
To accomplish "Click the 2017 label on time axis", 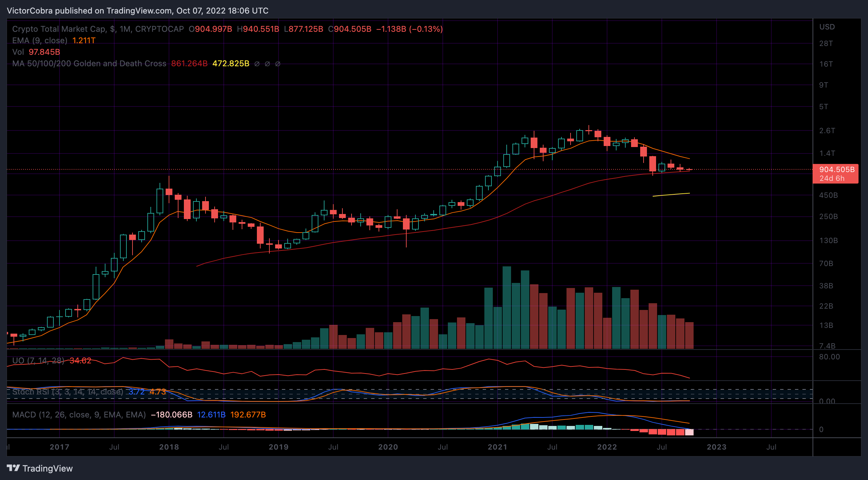I will (59, 447).
